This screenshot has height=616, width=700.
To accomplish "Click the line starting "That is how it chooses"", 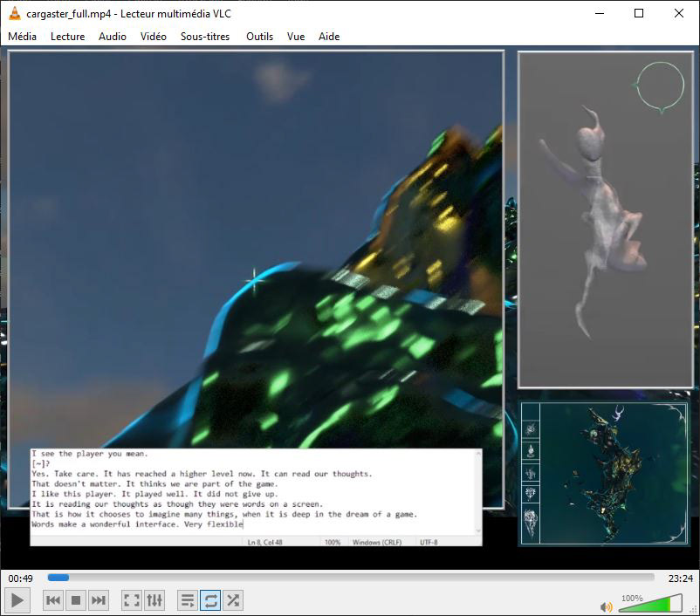I will [224, 514].
